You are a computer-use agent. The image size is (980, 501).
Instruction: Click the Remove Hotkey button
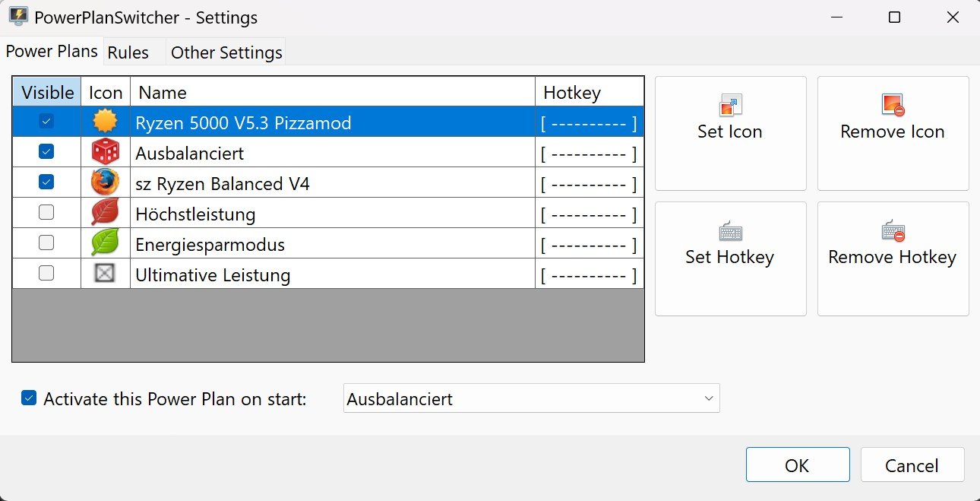pyautogui.click(x=893, y=258)
